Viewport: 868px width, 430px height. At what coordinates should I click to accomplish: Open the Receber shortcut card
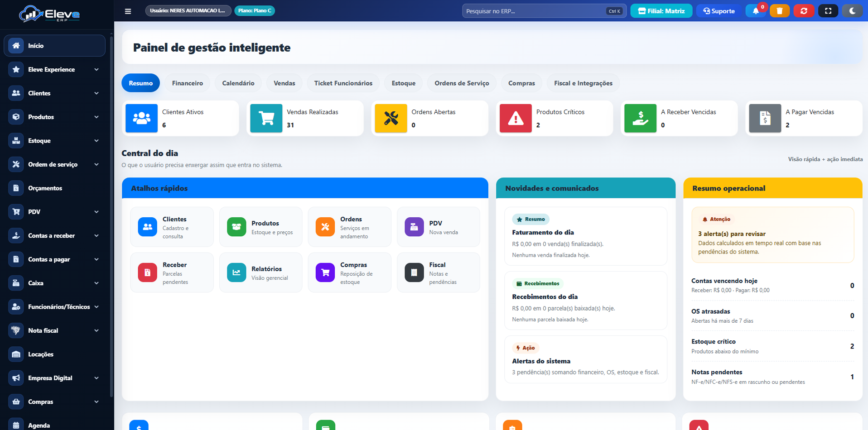pyautogui.click(x=172, y=272)
